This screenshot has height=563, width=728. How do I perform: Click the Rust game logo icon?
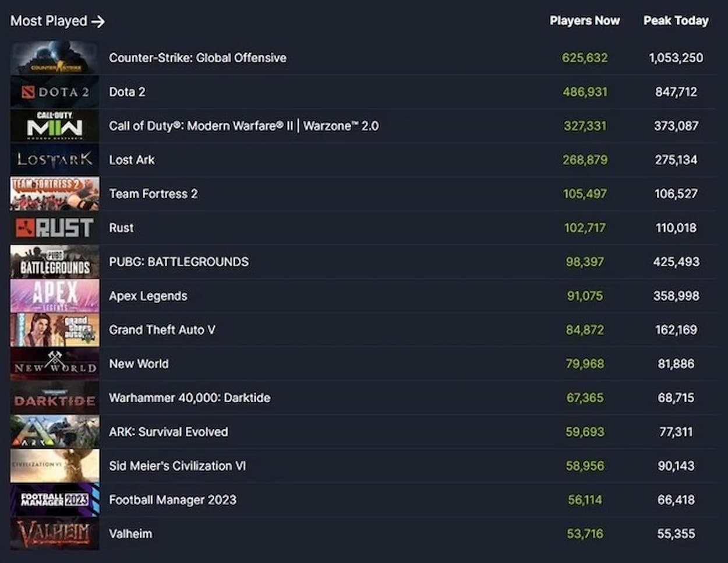(x=55, y=227)
